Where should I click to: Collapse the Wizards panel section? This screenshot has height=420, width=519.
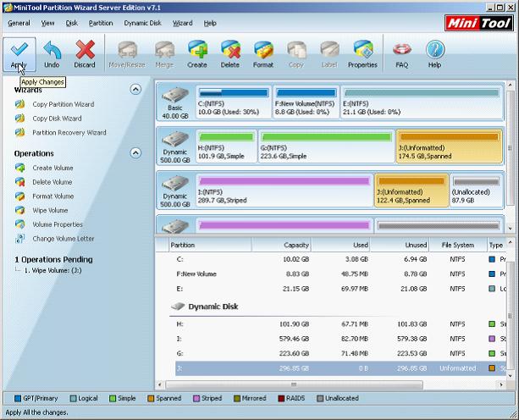(135, 90)
